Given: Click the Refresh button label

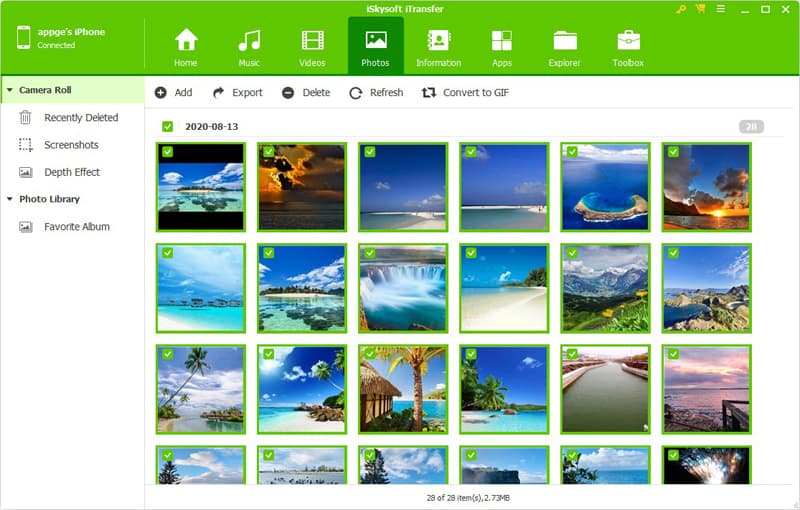Looking at the screenshot, I should click(x=387, y=92).
